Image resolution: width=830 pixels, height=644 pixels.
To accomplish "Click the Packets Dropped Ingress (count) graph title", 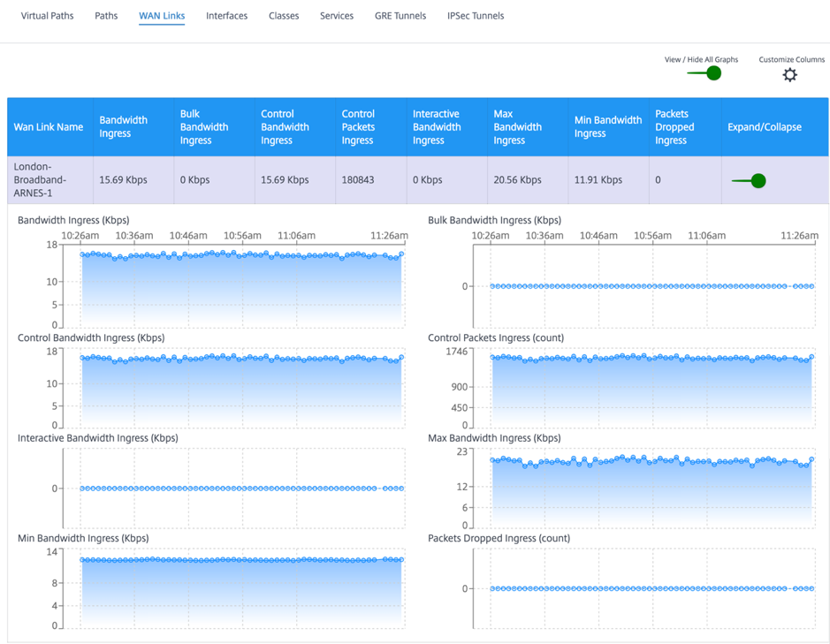I will (499, 538).
